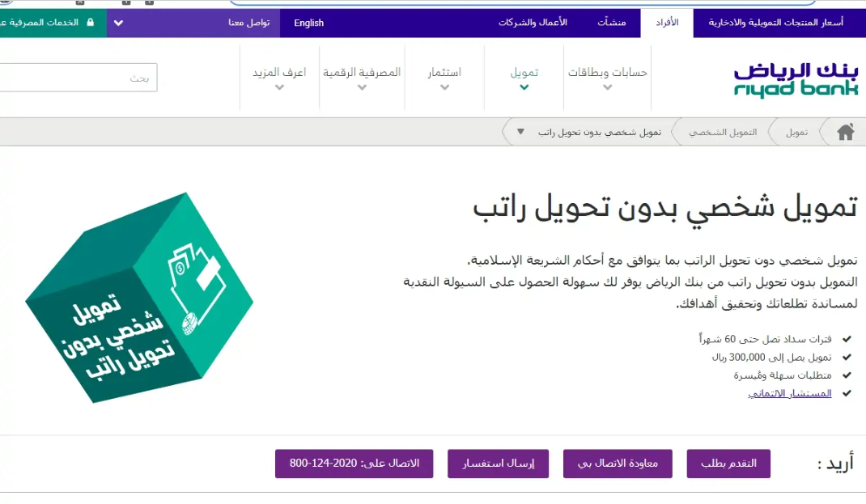The image size is (866, 504).
Task: Select the English language option
Action: click(309, 23)
